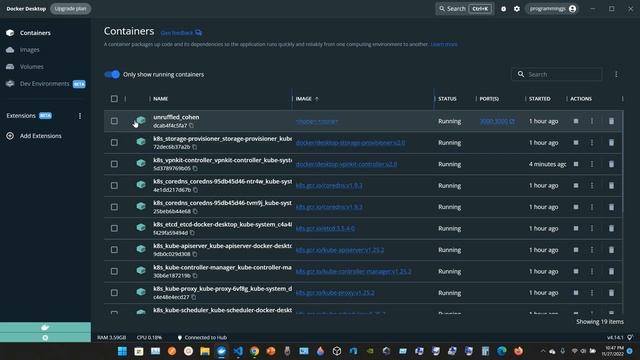Image resolution: width=640 pixels, height=360 pixels.
Task: Select checkbox for unruffled_cohen container
Action: (x=114, y=121)
